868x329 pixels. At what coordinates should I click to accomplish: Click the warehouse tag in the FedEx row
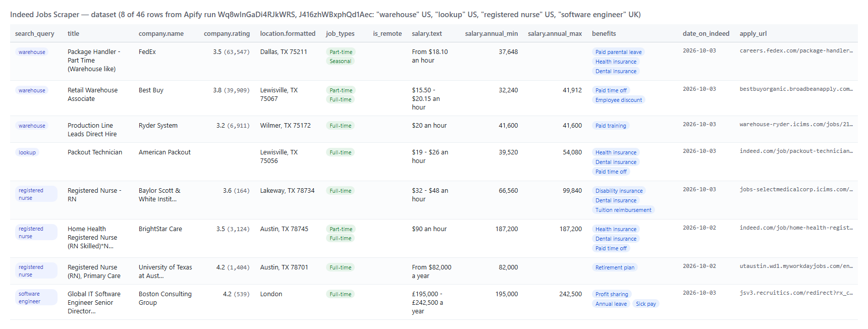coord(32,52)
